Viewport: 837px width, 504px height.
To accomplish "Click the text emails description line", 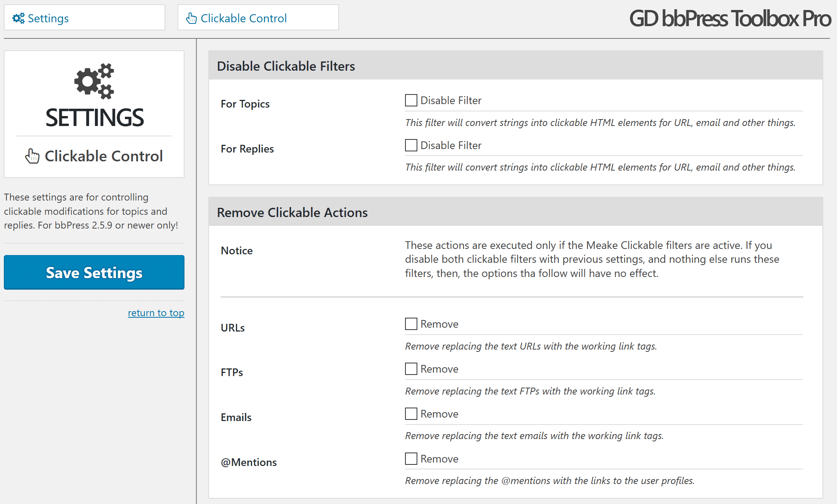I will (534, 436).
